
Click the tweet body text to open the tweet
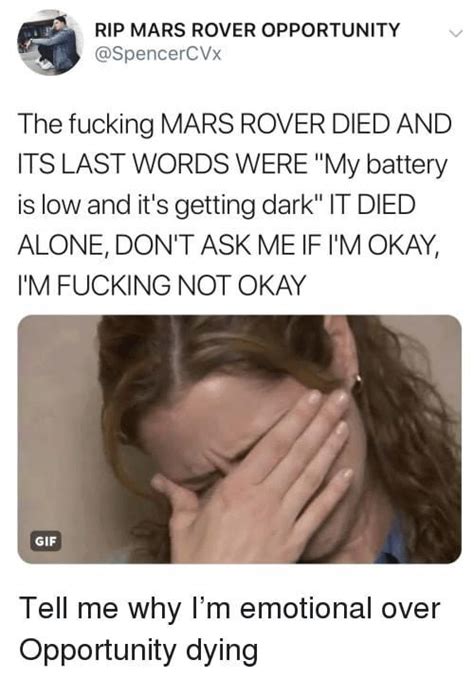coord(234,204)
